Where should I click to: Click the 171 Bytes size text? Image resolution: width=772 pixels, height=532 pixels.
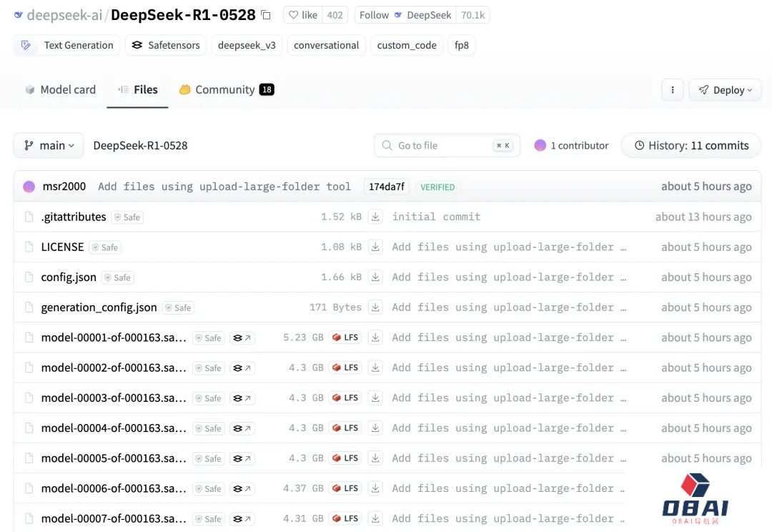coord(335,307)
